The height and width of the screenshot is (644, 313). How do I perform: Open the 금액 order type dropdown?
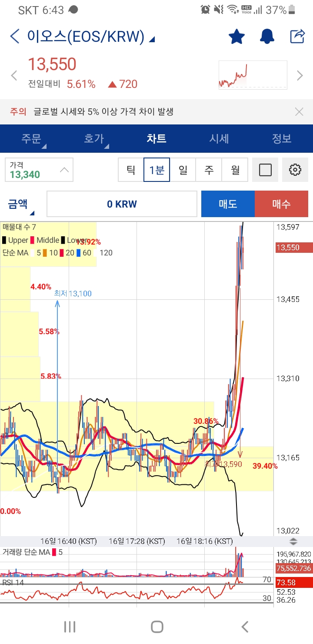point(21,204)
